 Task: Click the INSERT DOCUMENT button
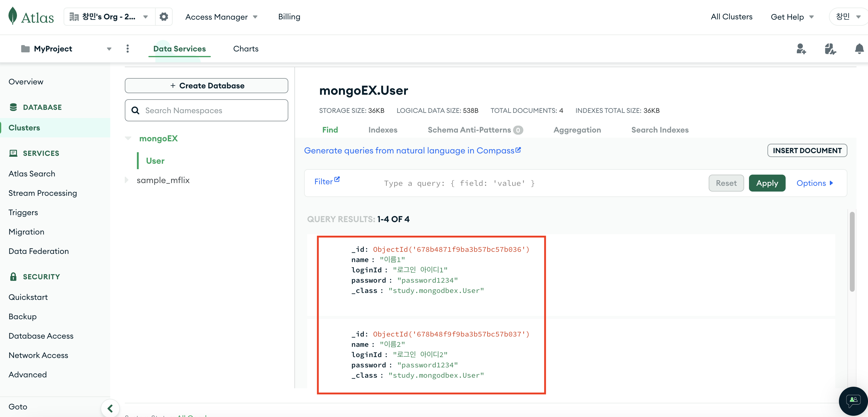pyautogui.click(x=807, y=150)
